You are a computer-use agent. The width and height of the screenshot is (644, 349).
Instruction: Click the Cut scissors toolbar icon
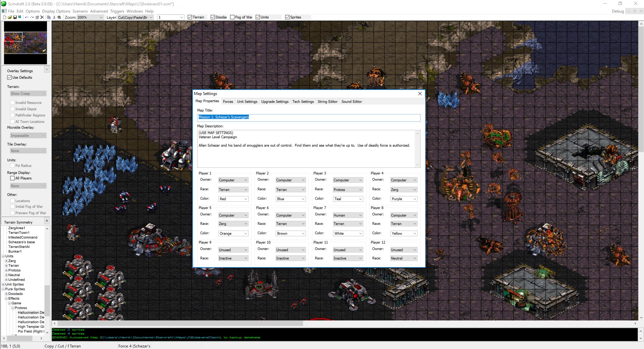click(x=54, y=17)
